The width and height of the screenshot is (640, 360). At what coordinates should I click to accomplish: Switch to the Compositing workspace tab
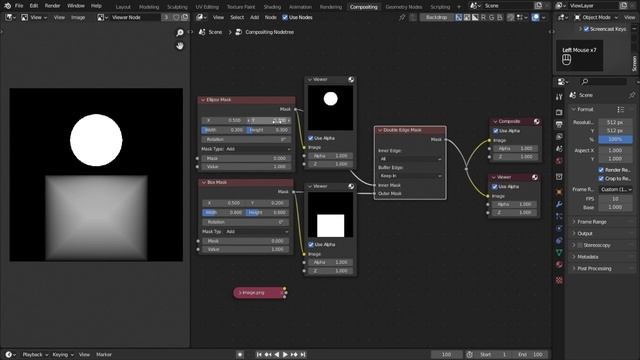[x=363, y=7]
